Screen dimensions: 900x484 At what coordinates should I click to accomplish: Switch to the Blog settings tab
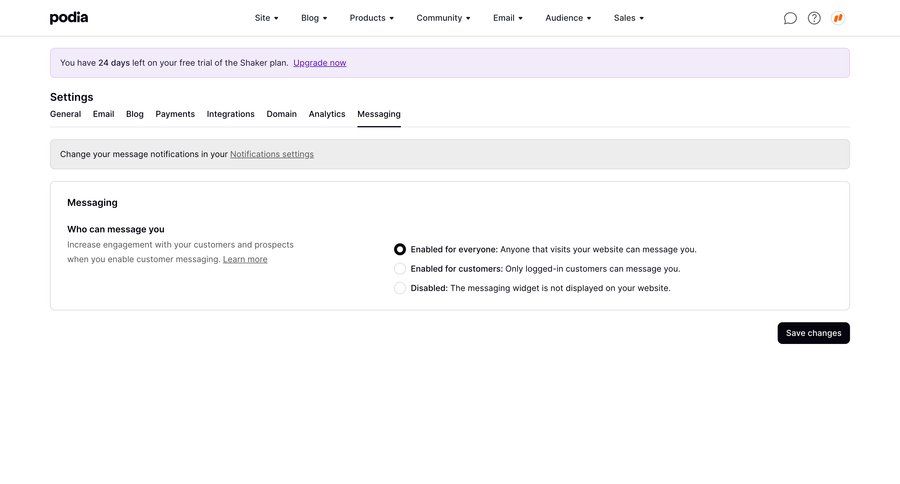coord(135,114)
